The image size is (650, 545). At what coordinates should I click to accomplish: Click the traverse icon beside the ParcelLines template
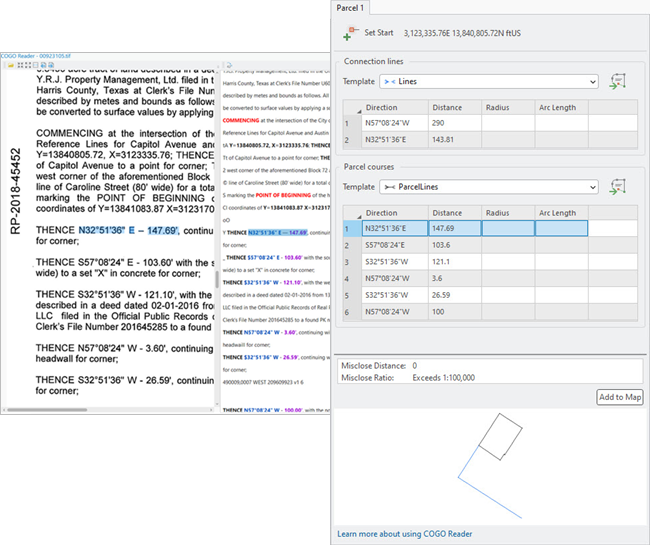coord(618,187)
